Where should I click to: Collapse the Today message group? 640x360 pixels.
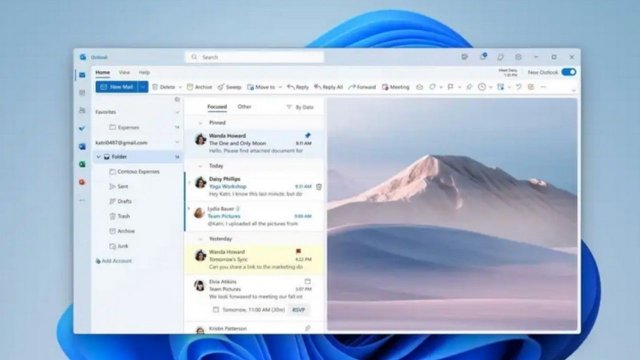click(200, 166)
